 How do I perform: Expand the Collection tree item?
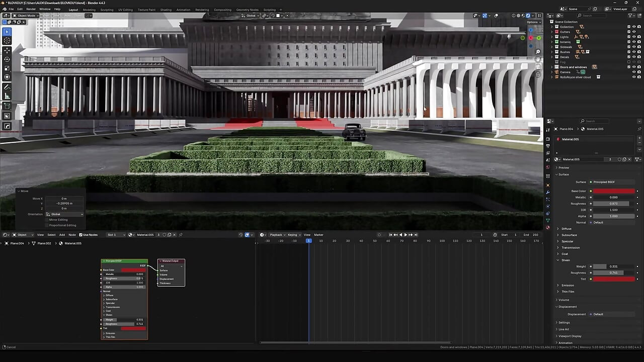552,27
